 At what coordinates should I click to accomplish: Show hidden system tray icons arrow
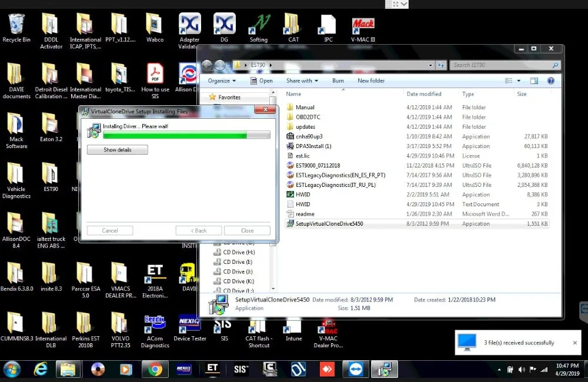499,370
